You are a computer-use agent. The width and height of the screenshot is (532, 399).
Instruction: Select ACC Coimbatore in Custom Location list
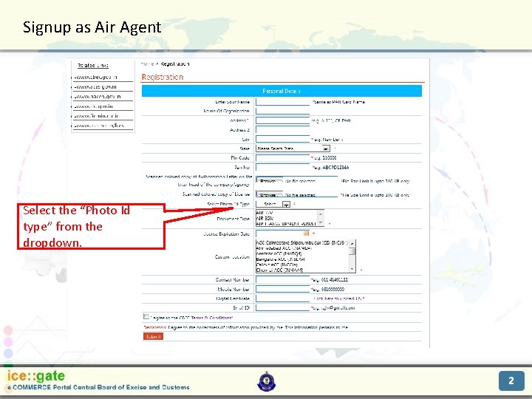pos(301,242)
